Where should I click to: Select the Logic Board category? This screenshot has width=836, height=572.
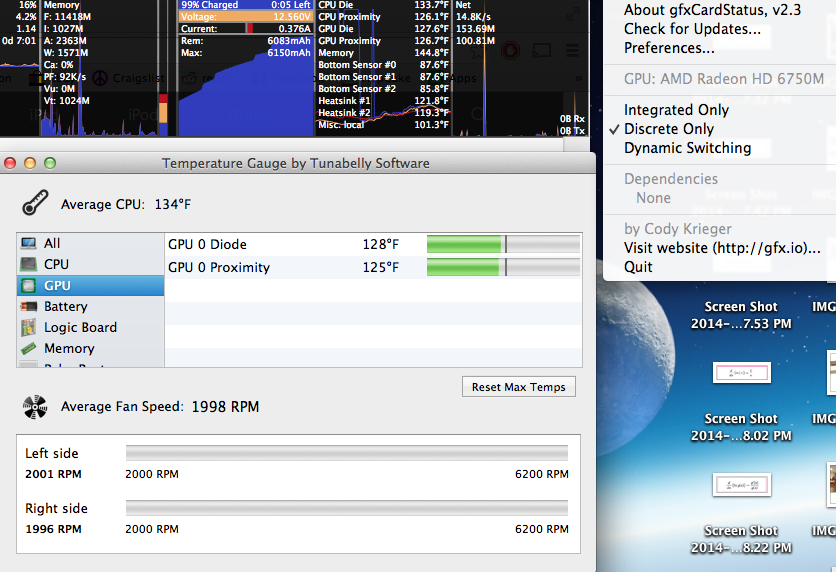click(x=91, y=327)
